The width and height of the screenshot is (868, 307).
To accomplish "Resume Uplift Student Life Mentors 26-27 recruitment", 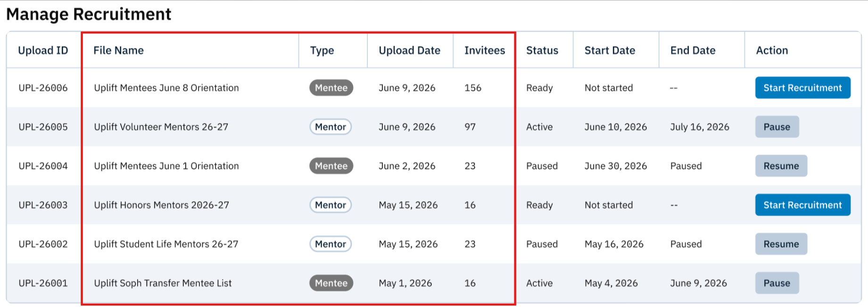I will coord(781,244).
